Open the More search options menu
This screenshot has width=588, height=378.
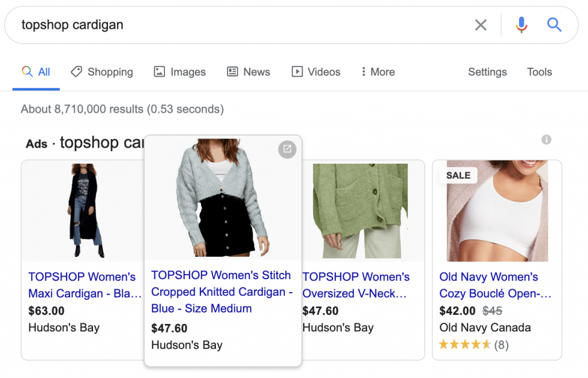pyautogui.click(x=377, y=71)
